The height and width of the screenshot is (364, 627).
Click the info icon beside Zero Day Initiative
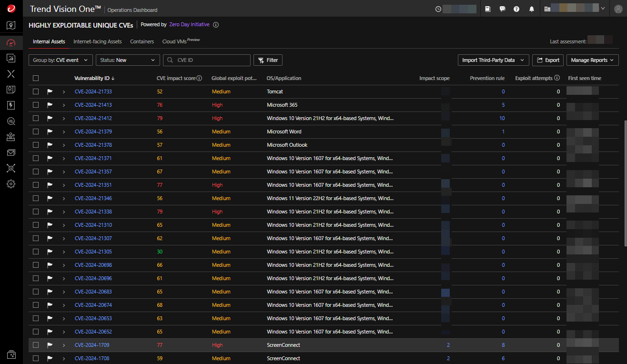point(216,25)
